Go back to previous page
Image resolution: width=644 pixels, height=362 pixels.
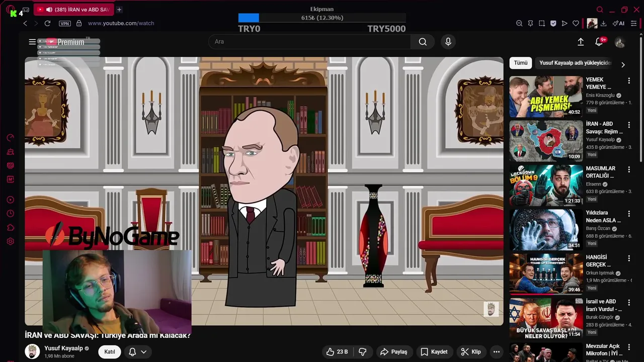coord(25,23)
